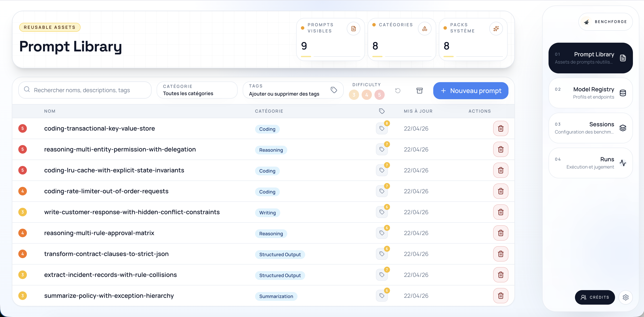Viewport: 644px width, 317px height.
Task: Open settings gear at sidebar bottom
Action: coord(625,297)
